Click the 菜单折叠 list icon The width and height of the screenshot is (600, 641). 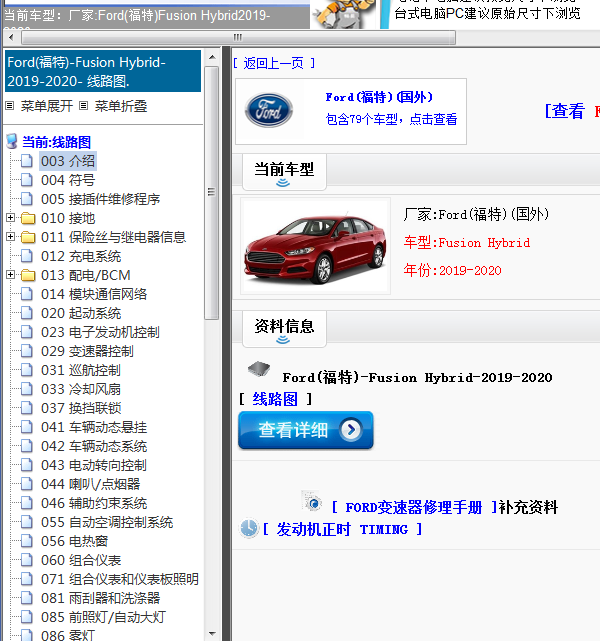pos(83,106)
